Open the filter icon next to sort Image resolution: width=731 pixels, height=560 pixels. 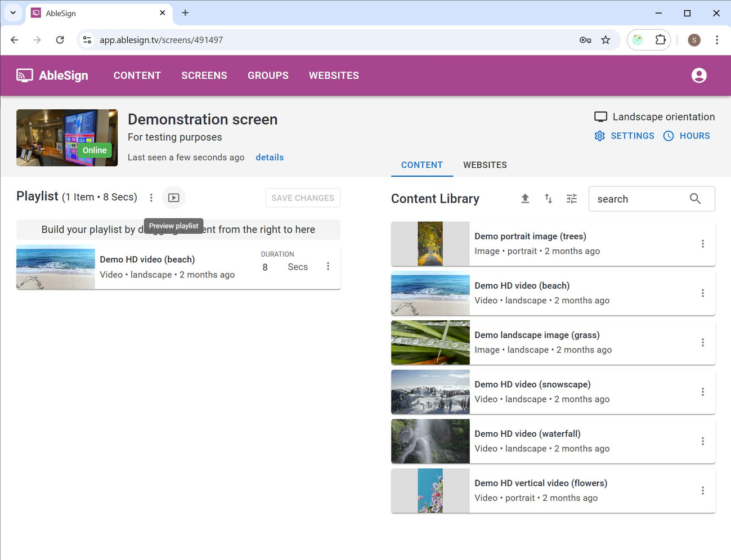[571, 199]
